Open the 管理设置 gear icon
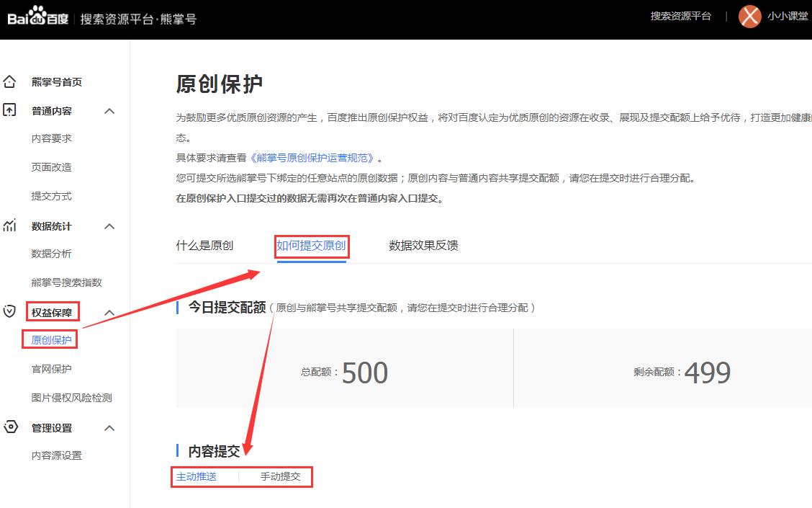Viewport: 812px width, 508px height. pos(10,427)
